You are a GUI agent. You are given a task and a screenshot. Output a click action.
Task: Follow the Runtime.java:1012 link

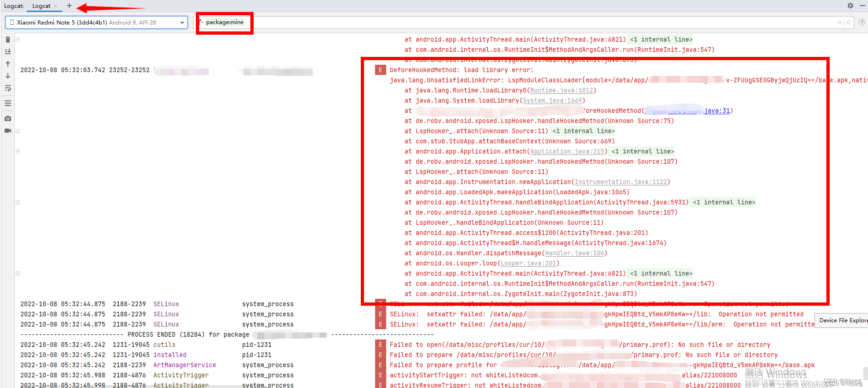(x=561, y=90)
